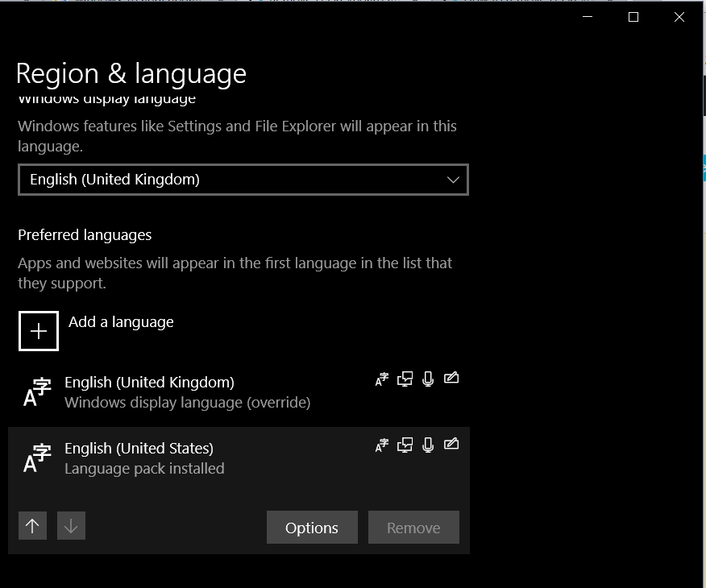Click the Remove button for English (United States)
The height and width of the screenshot is (588, 706).
(413, 527)
